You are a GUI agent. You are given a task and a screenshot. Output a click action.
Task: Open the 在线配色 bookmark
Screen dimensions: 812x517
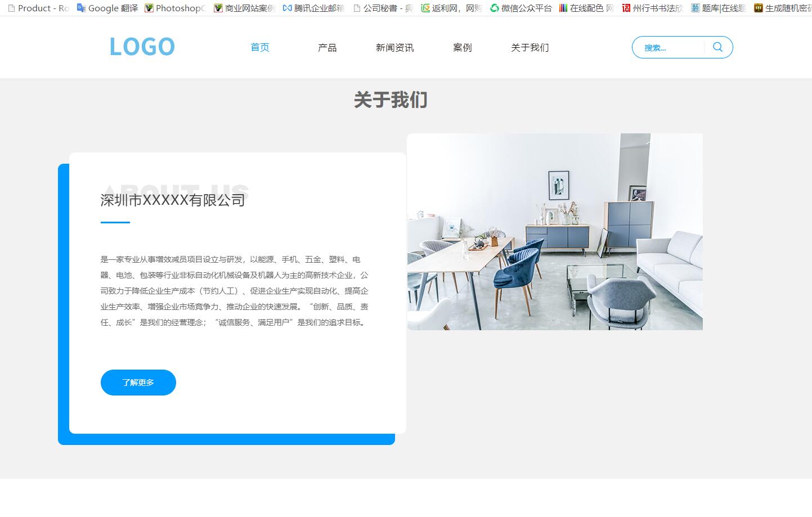[x=586, y=8]
